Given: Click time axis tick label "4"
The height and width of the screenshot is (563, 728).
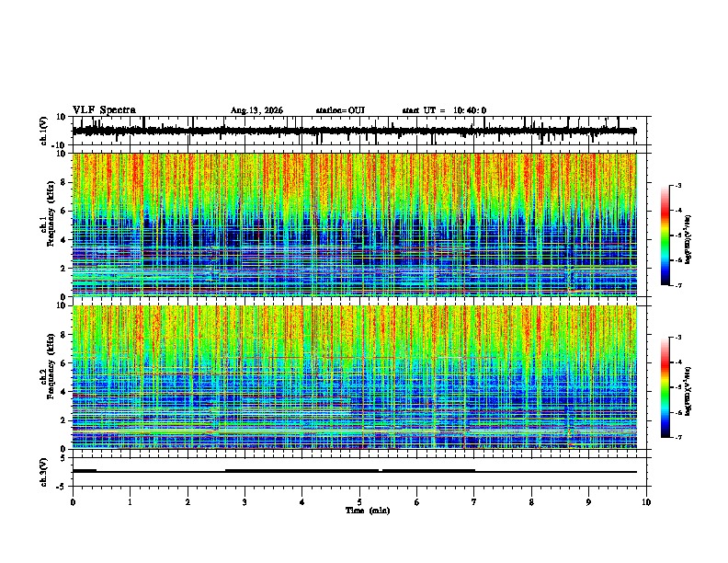Looking at the screenshot, I should [x=302, y=502].
